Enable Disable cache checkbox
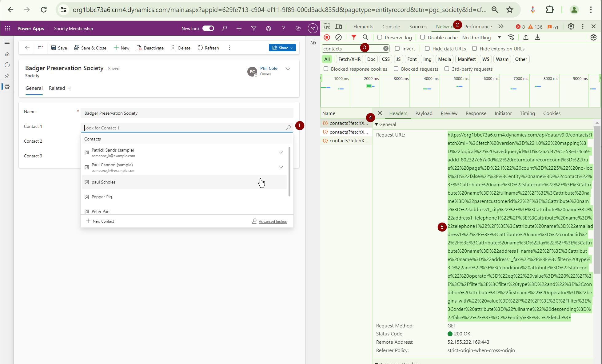 [423, 38]
